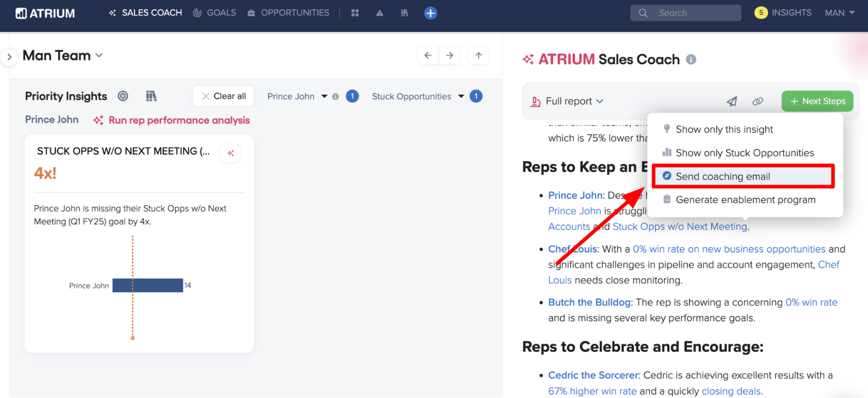The image size is (868, 398).
Task: Click the Stuck Opps w/o Next Meeting card title
Action: click(123, 151)
